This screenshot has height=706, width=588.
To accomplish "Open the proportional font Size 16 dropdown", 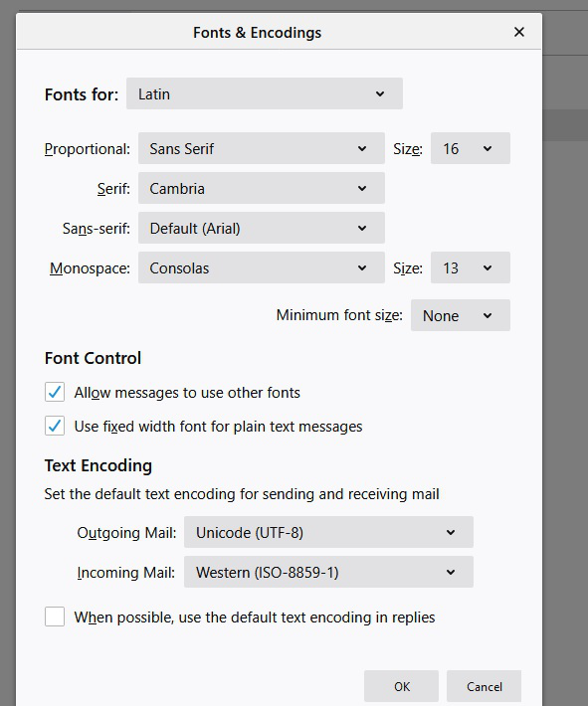I will [471, 148].
